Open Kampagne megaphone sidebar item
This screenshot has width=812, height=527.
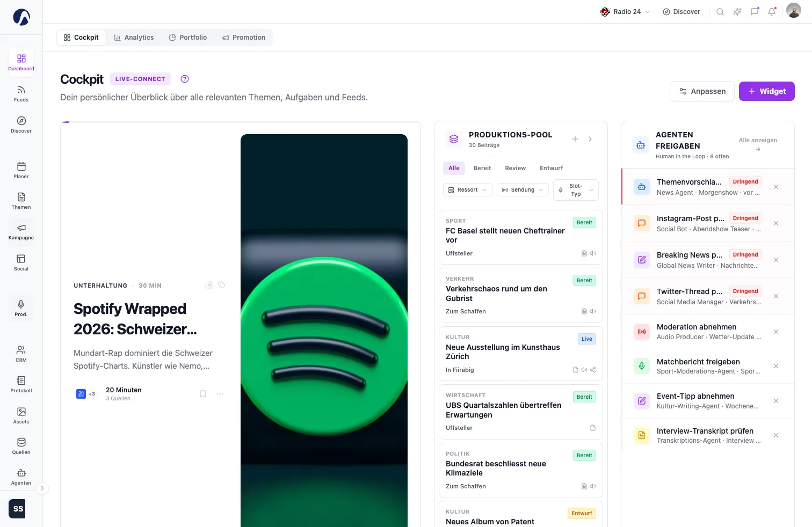21,231
